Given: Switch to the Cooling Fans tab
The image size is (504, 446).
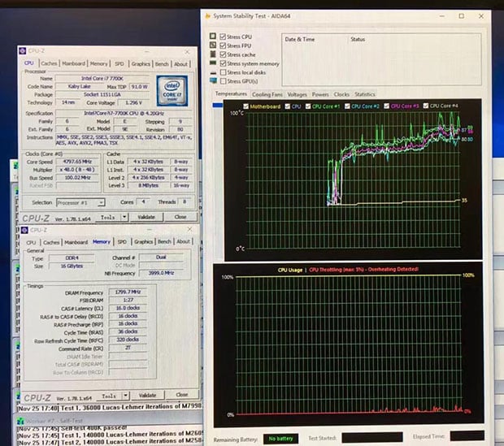Looking at the screenshot, I should tap(267, 94).
